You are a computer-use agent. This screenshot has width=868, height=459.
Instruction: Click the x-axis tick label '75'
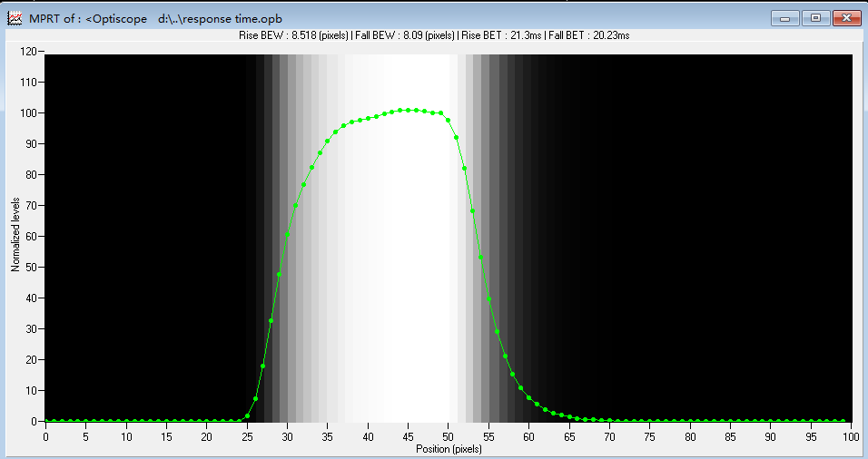point(649,437)
